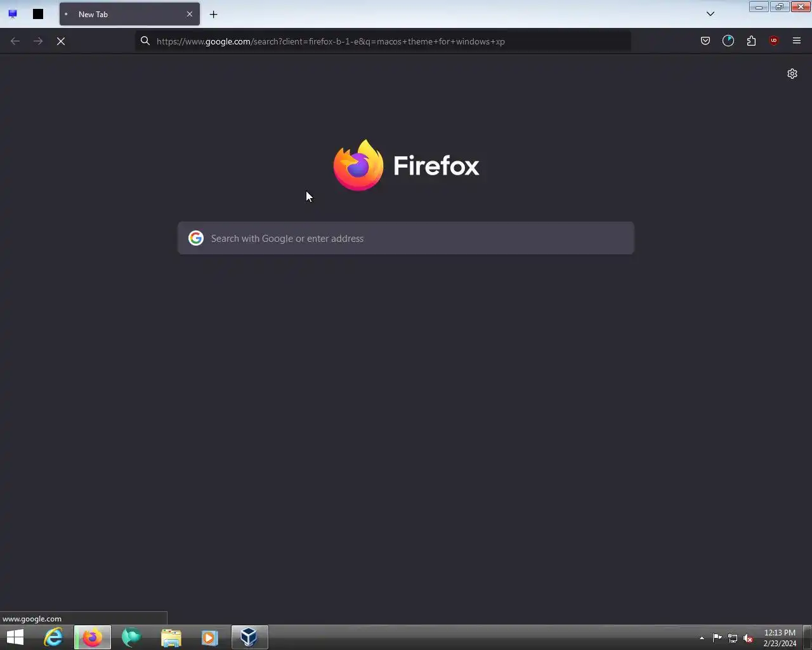Launch Internet Explorer from the taskbar
Image resolution: width=812 pixels, height=650 pixels.
tap(53, 637)
